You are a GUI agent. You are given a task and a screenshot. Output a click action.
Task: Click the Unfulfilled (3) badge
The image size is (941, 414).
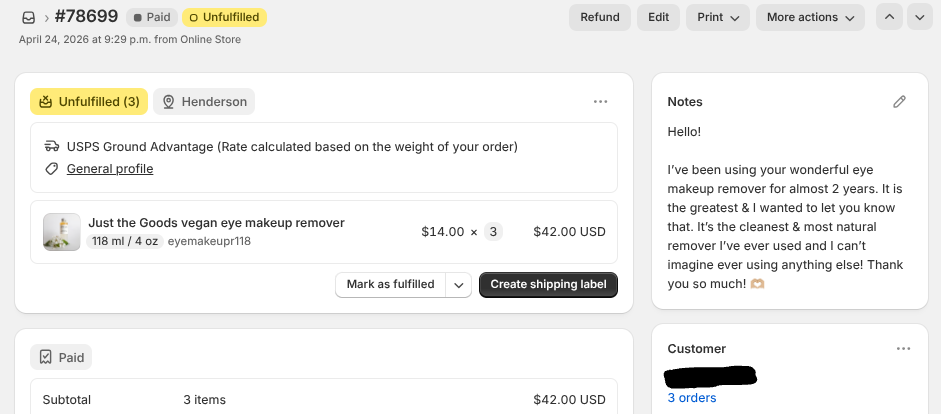pos(89,102)
